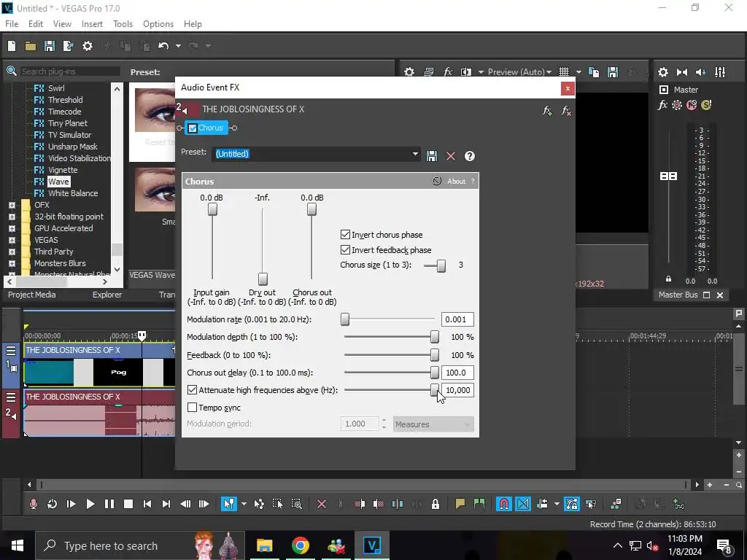The height and width of the screenshot is (560, 747).
Task: Start playback with the Play button
Action: pos(90,504)
